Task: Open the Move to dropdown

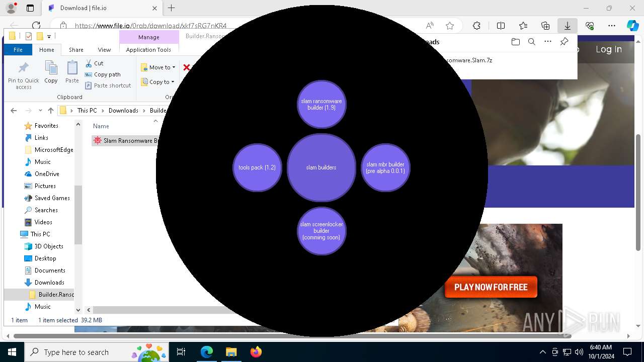Action: 158,67
